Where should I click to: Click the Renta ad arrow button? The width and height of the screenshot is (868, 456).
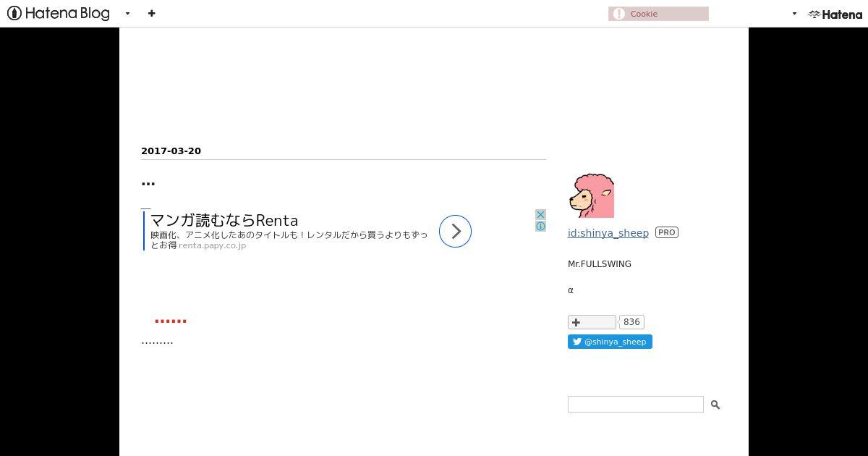455,231
